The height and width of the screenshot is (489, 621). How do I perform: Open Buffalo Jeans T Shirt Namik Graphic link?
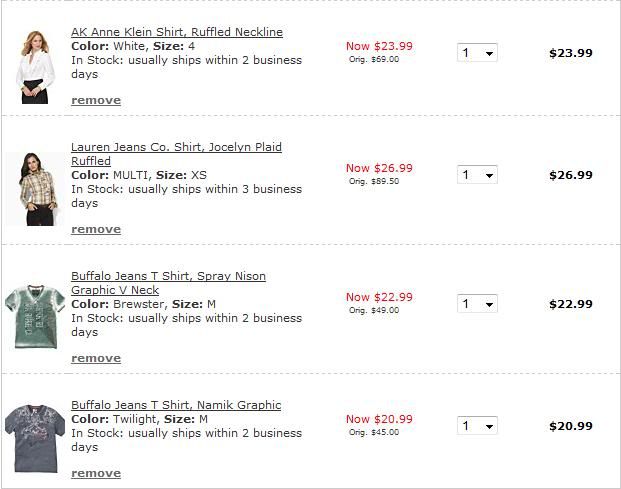click(176, 405)
